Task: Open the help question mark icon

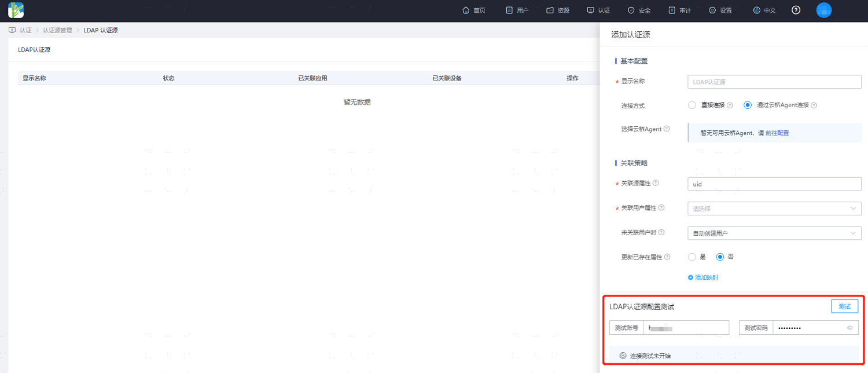Action: 796,10
